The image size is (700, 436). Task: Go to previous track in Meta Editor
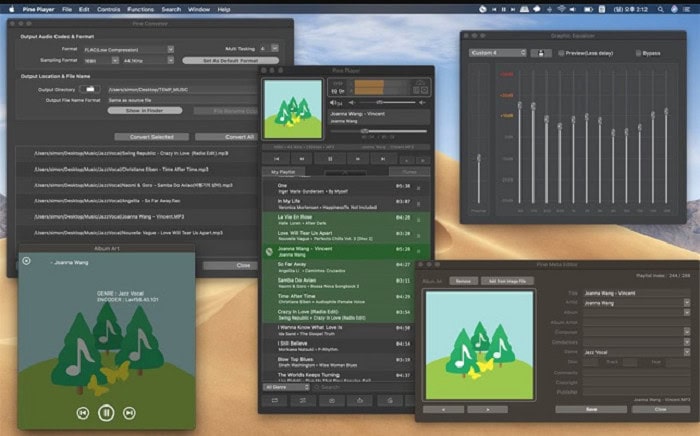(443, 409)
